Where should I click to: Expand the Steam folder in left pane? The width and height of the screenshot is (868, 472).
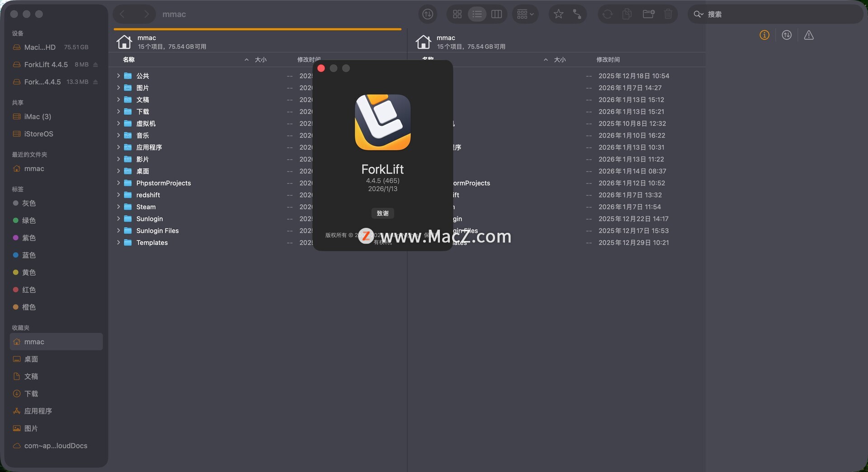118,207
